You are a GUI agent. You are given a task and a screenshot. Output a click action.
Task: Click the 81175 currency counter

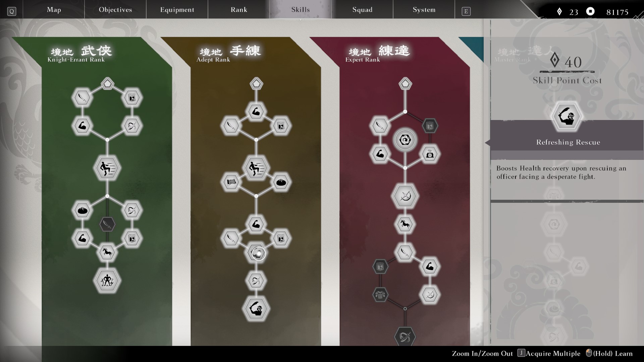coord(608,12)
